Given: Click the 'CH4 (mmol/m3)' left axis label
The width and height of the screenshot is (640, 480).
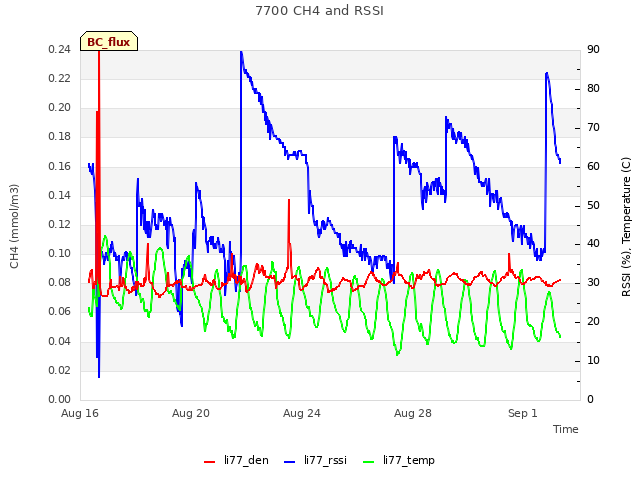Looking at the screenshot, I should 14,226.
